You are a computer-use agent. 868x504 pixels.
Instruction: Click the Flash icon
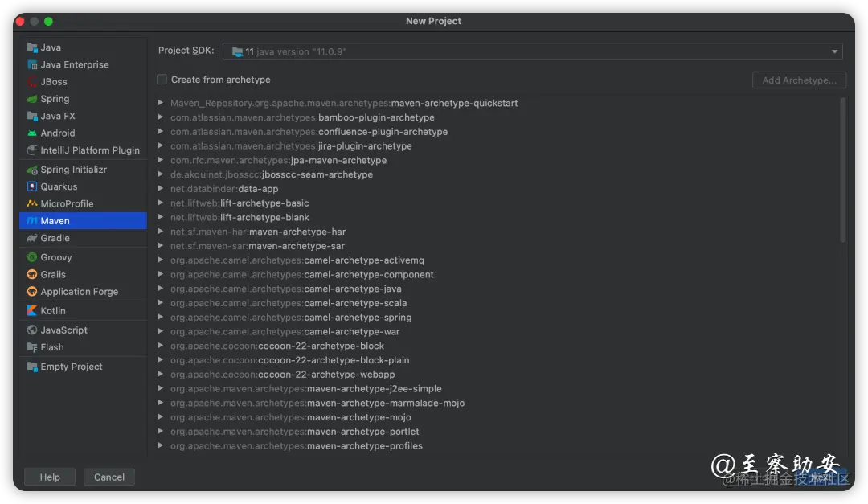32,347
